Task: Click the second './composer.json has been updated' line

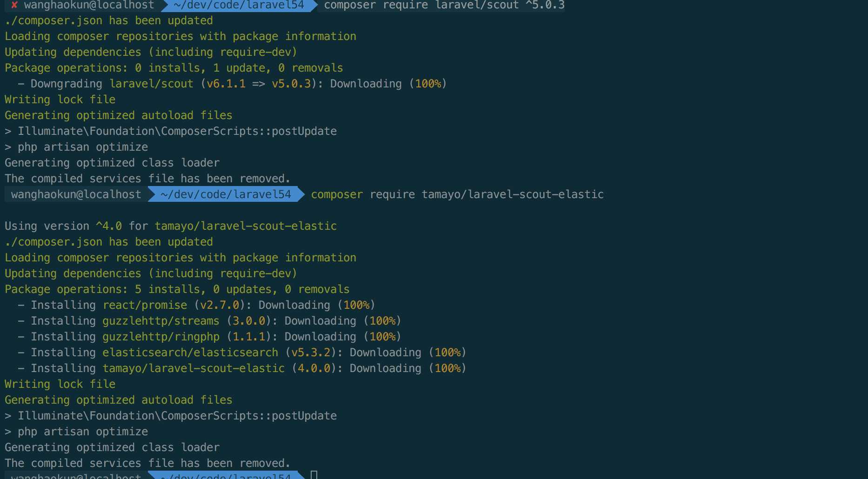Action: [109, 242]
